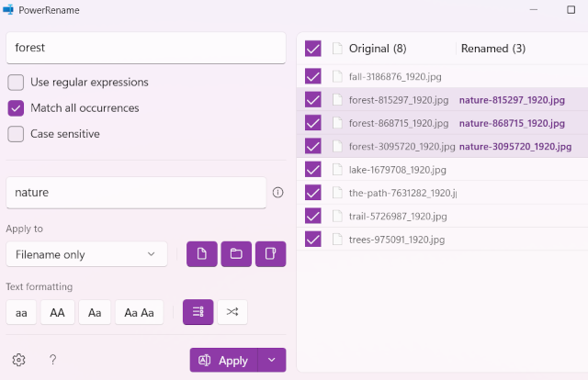Click the Apply button
588x380 pixels.
click(224, 360)
